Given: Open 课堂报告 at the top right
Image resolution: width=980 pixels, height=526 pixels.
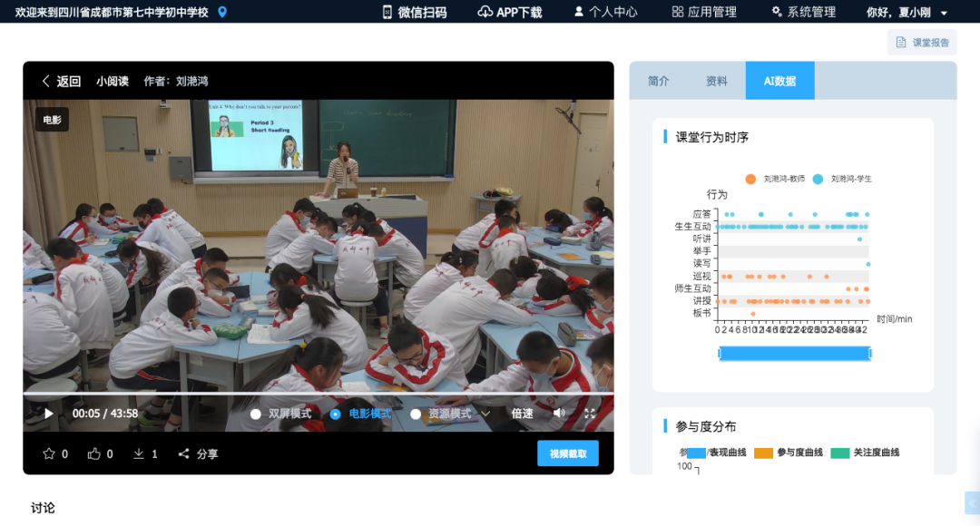Looking at the screenshot, I should point(921,42).
